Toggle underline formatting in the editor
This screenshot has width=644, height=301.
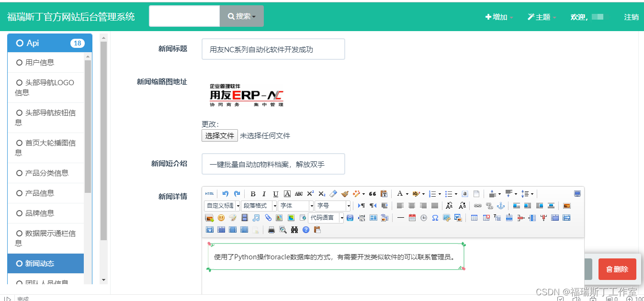tap(276, 194)
